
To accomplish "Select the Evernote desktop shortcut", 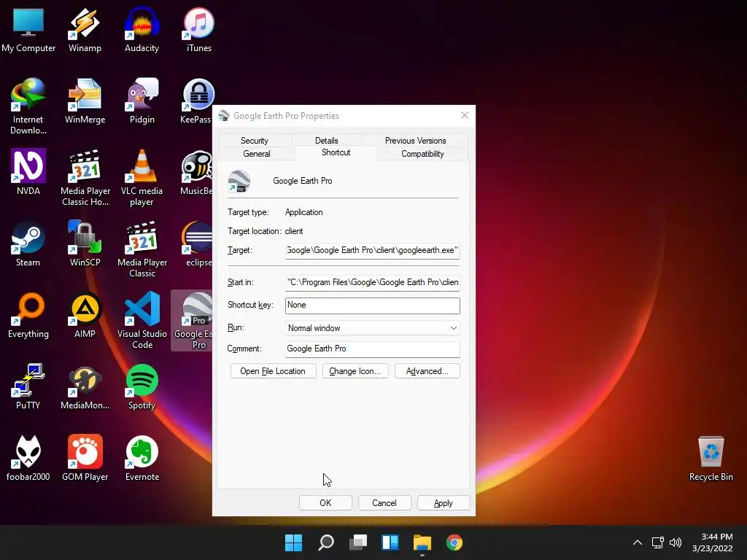I will point(142,458).
